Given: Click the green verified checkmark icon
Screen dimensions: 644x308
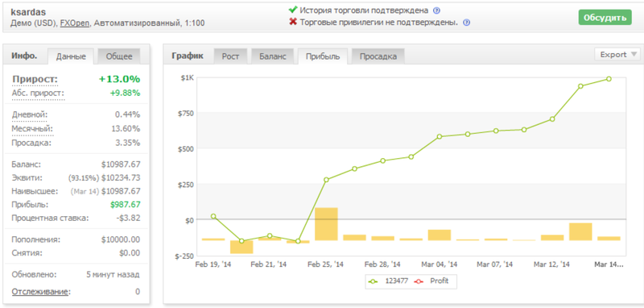Looking at the screenshot, I should [x=292, y=10].
